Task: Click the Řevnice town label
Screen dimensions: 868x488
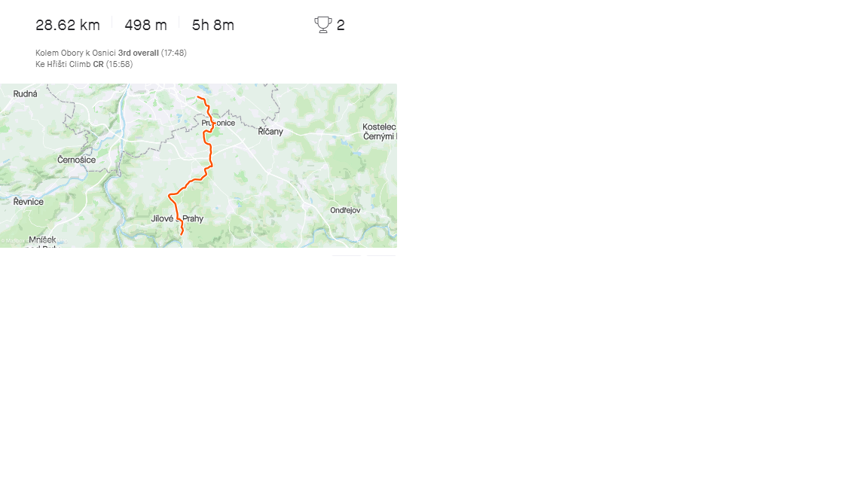Action: [x=28, y=202]
